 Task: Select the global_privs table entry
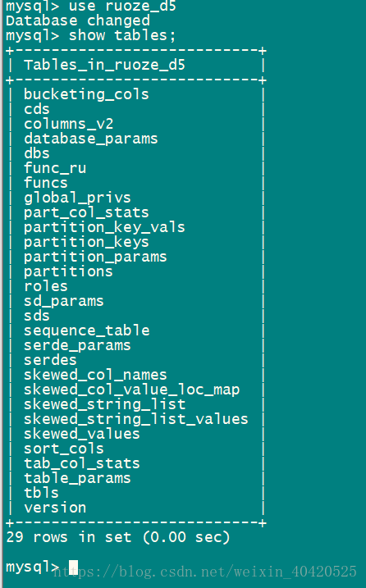pyautogui.click(x=77, y=198)
